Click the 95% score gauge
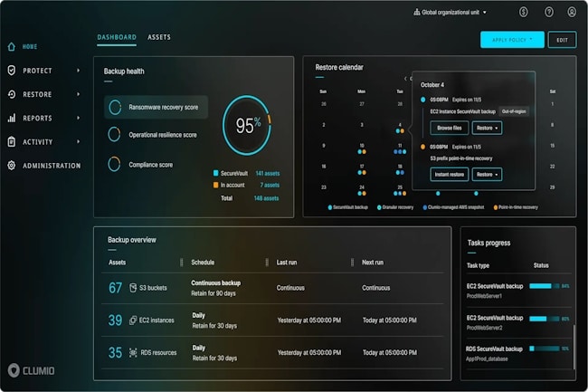This screenshot has height=392, width=588. [x=247, y=125]
